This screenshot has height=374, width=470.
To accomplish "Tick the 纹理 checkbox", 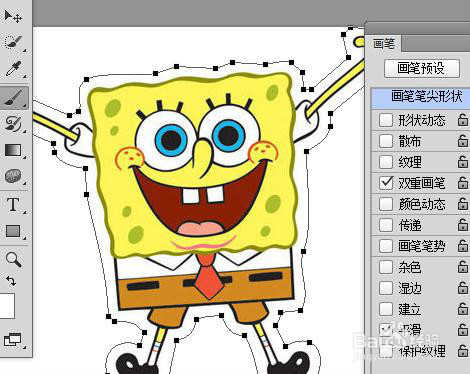I will coord(386,162).
